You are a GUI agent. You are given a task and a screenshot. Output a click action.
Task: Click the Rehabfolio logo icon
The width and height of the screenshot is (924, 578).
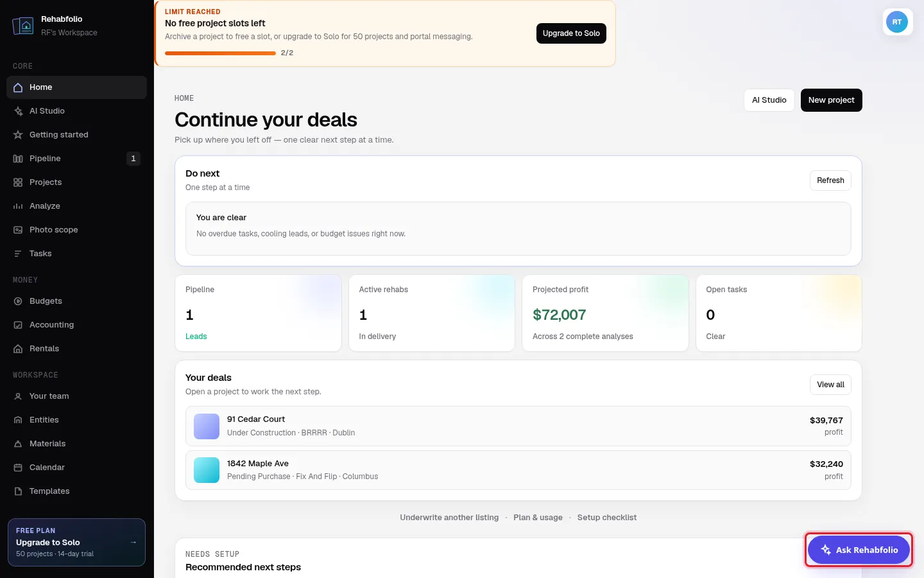click(x=23, y=26)
